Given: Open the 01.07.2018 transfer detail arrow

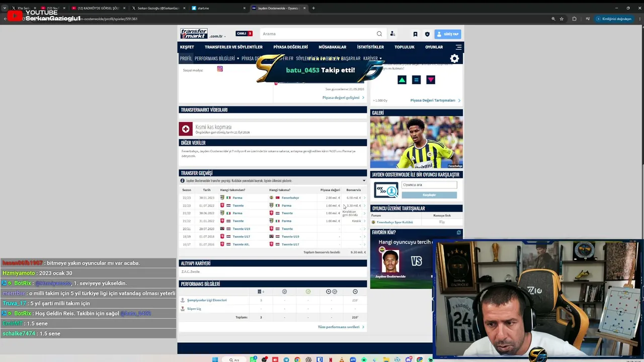Looking at the screenshot, I should coord(364,236).
